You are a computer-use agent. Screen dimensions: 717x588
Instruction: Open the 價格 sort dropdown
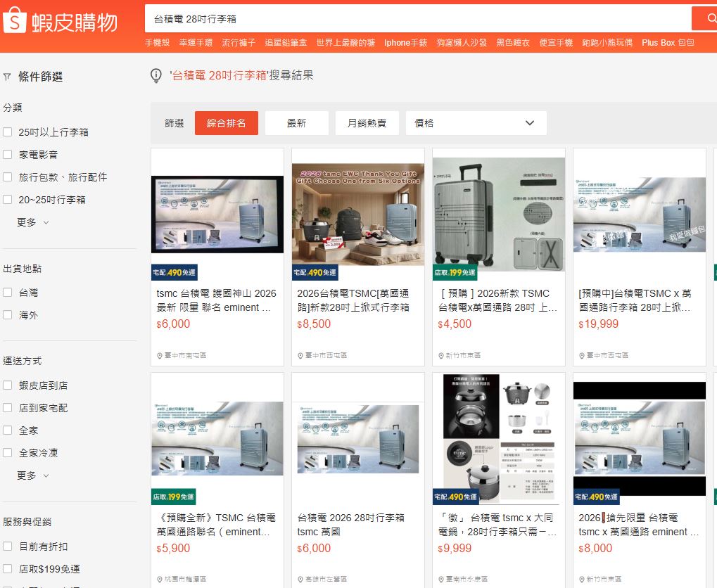pos(476,122)
